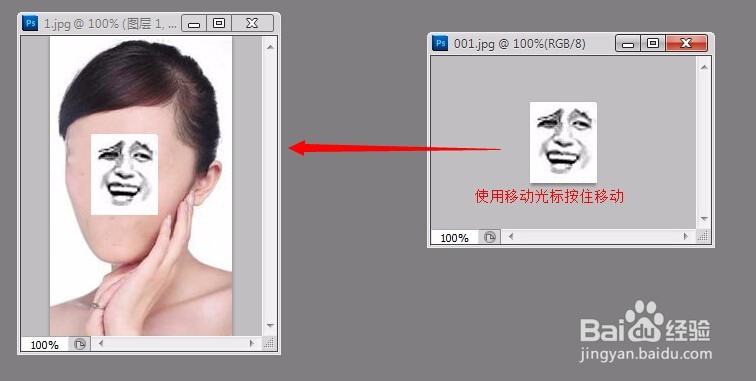
Task: Click the scroll left arrow in the 1.jpg window
Action: click(101, 343)
